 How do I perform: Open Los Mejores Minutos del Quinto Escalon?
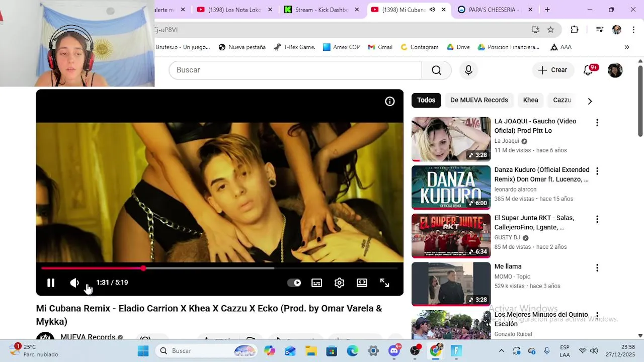point(541,319)
